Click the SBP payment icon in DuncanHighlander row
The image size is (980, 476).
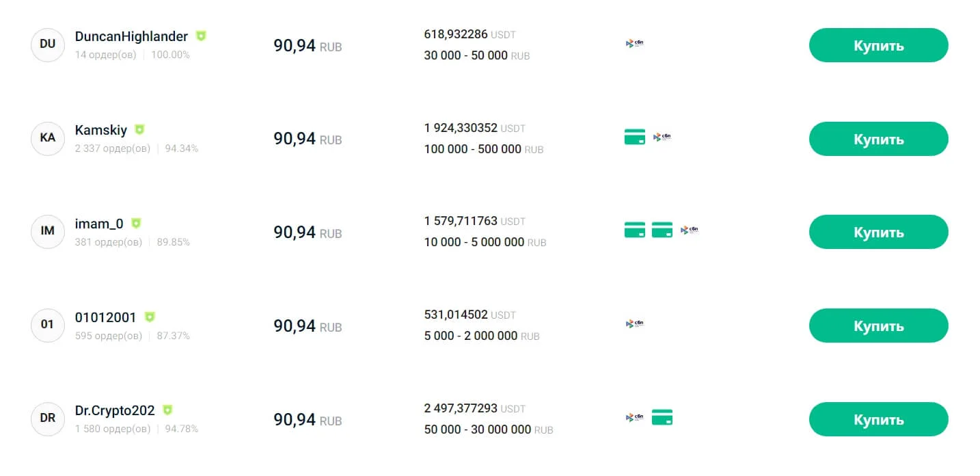click(635, 43)
